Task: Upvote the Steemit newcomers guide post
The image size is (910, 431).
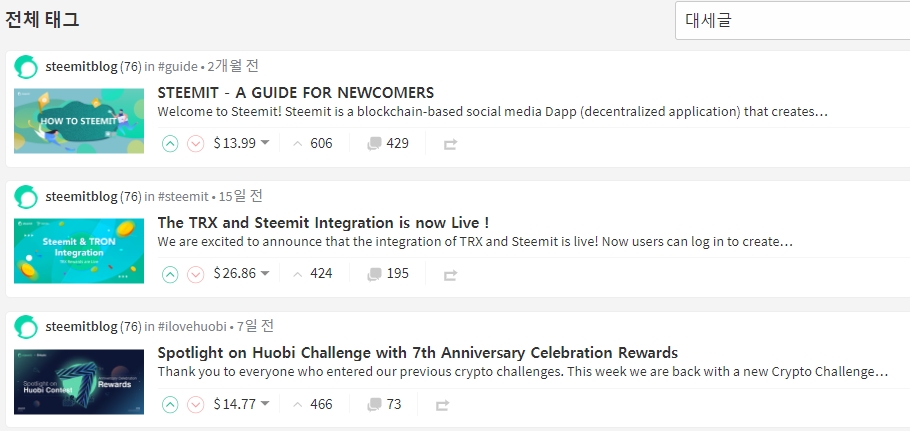Action: 170,143
